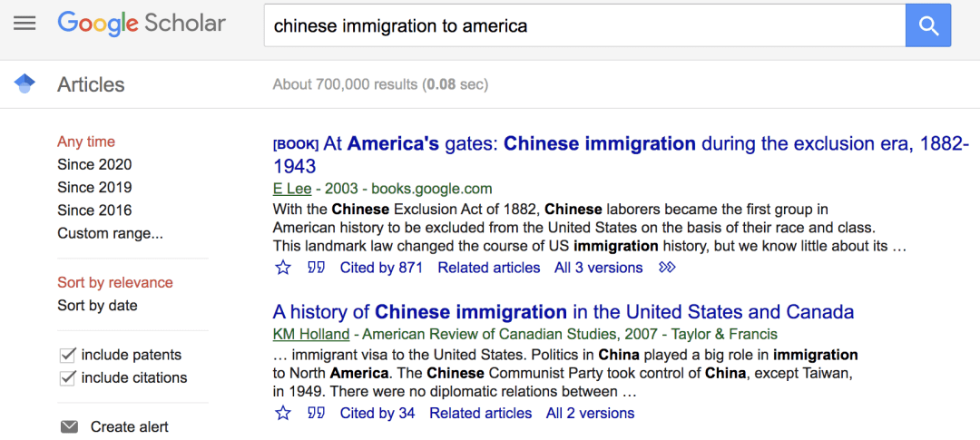
Task: Open the hamburger main menu
Action: pyautogui.click(x=24, y=24)
